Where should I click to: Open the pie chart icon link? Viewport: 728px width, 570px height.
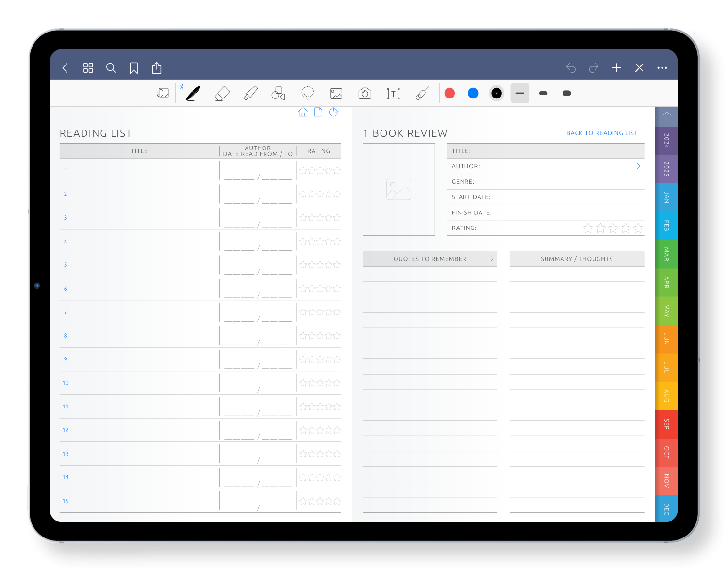click(333, 112)
